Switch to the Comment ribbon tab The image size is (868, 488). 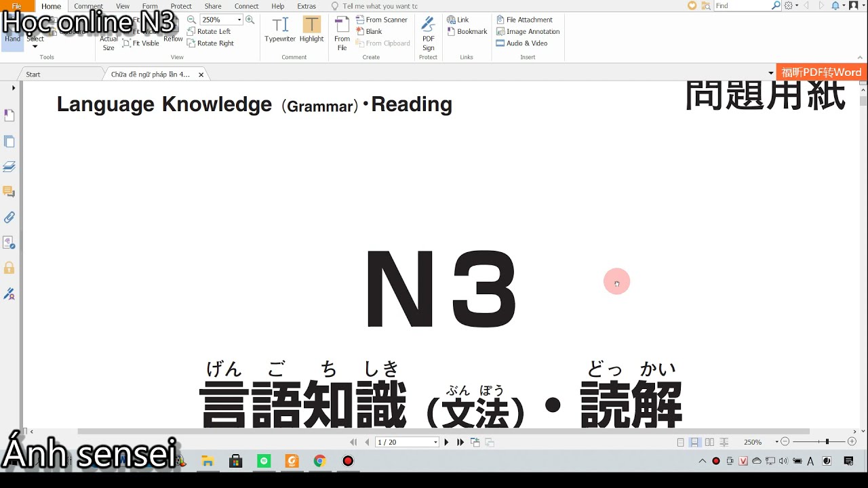click(88, 6)
